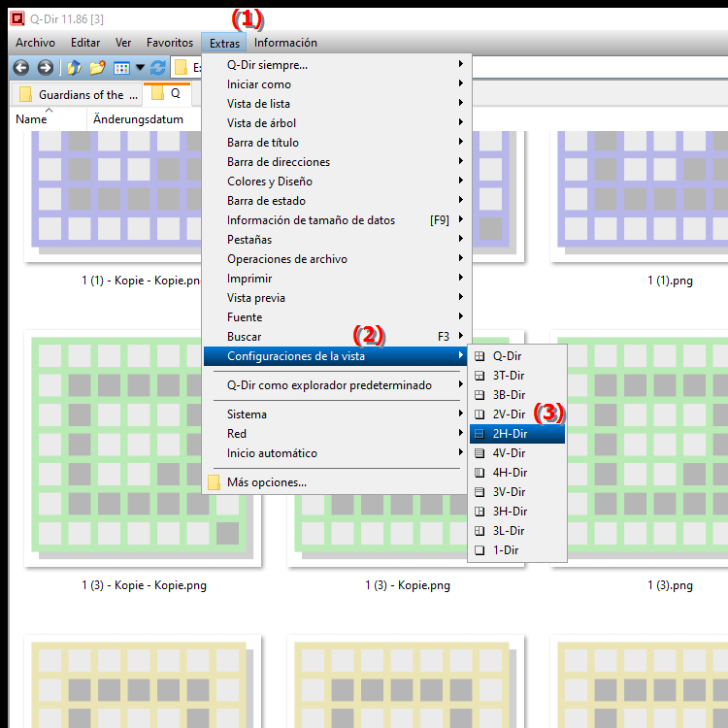Viewport: 728px width, 728px height.
Task: Open the Editar menu
Action: pyautogui.click(x=85, y=43)
